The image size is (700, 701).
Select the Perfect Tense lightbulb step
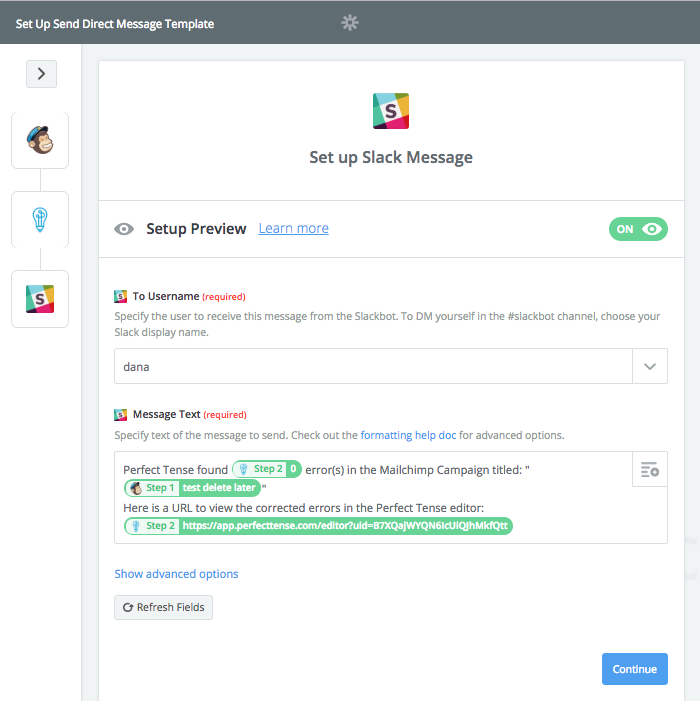point(40,220)
